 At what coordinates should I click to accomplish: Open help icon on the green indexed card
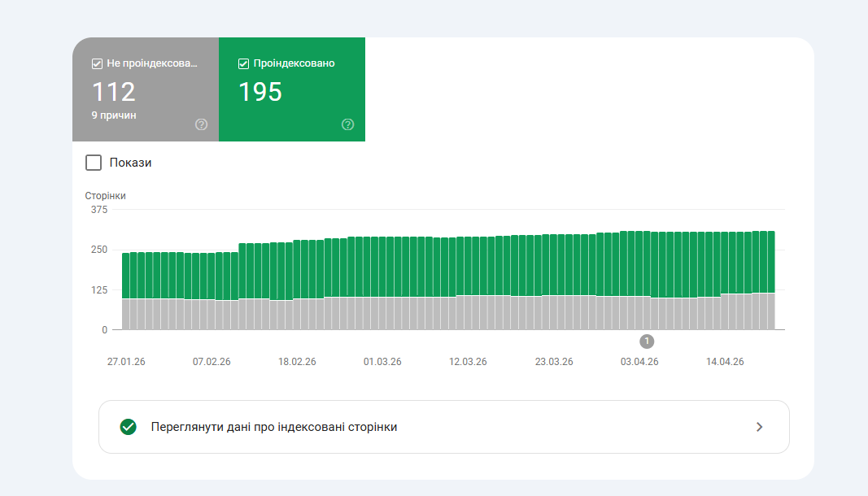point(347,124)
